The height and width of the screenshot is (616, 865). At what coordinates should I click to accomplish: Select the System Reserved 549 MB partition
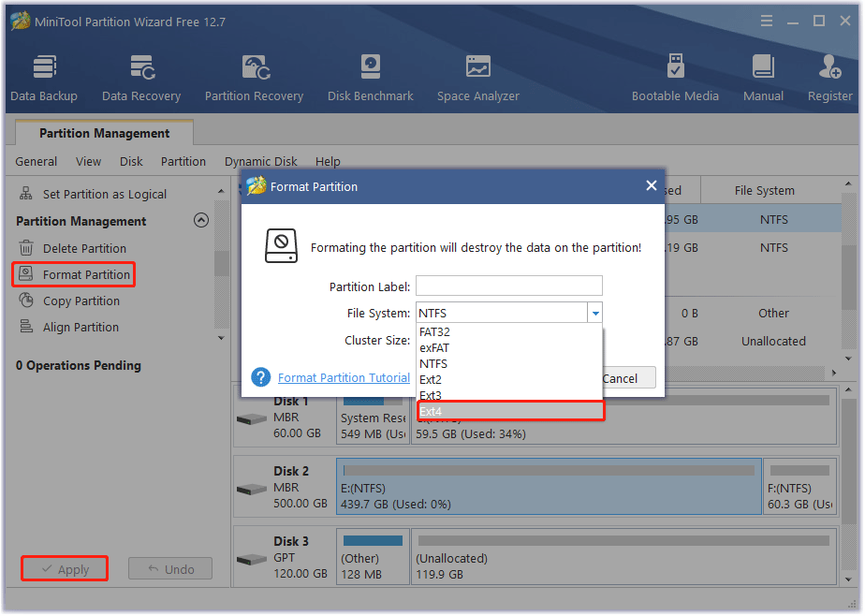[x=373, y=420]
